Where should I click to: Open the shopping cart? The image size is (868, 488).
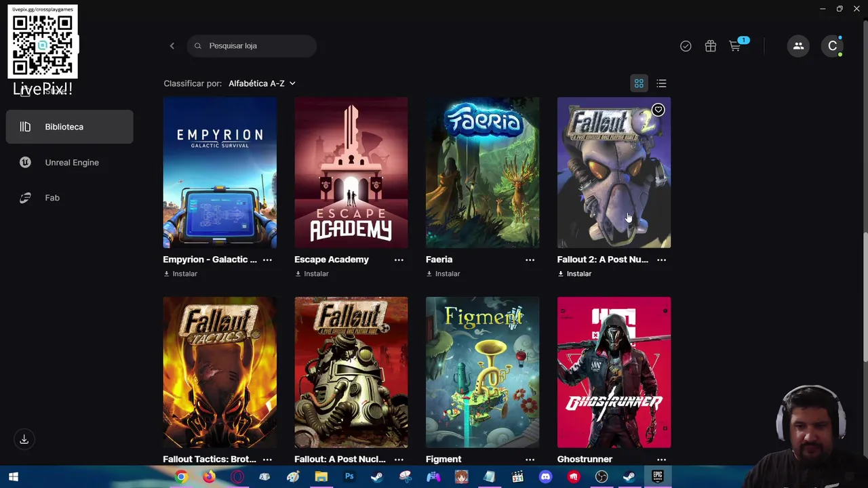[x=735, y=46]
